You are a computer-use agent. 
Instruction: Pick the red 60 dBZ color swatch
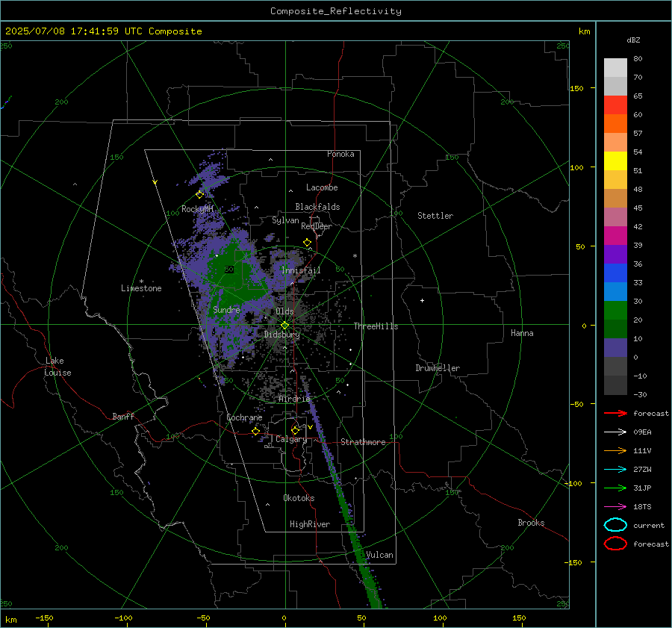[615, 105]
